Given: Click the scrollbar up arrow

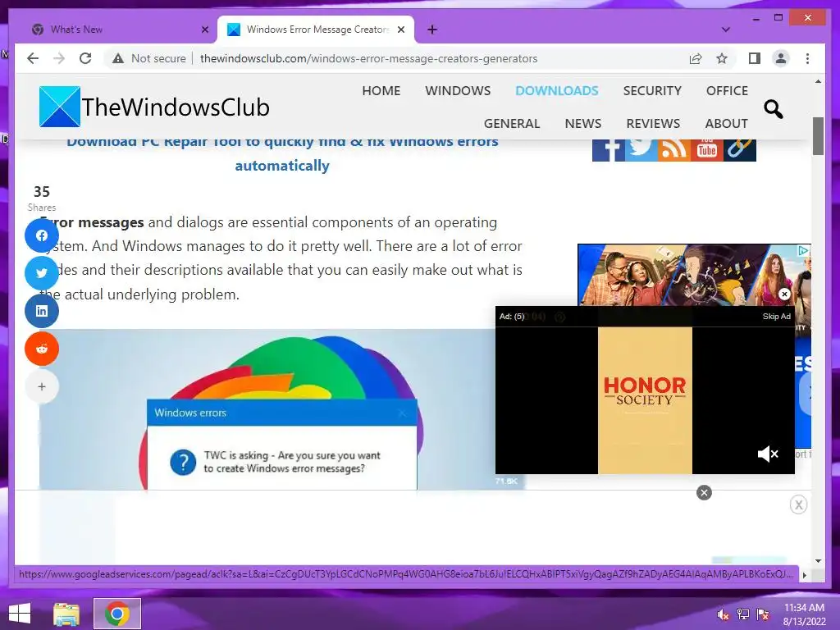Looking at the screenshot, I should pyautogui.click(x=818, y=81).
